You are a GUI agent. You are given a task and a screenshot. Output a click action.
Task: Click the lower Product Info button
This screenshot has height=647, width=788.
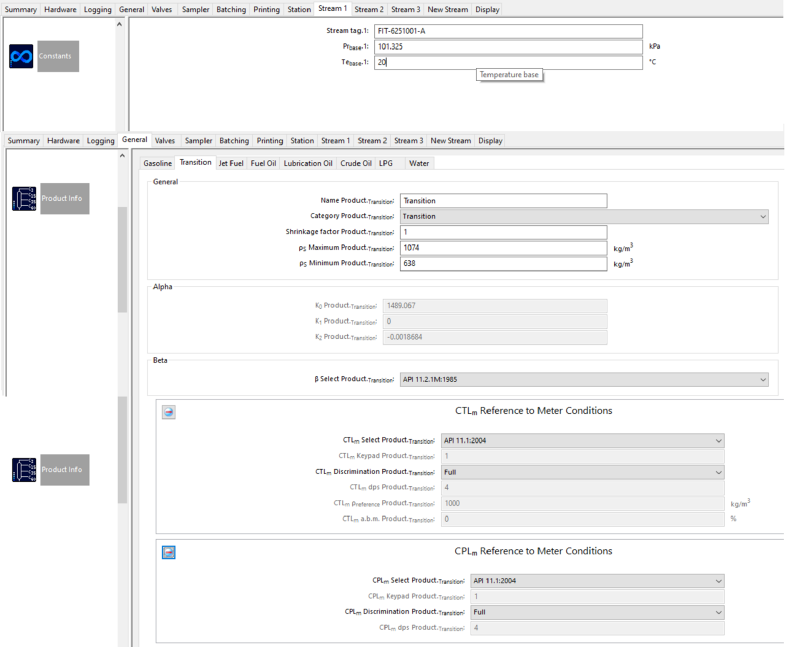pyautogui.click(x=65, y=470)
